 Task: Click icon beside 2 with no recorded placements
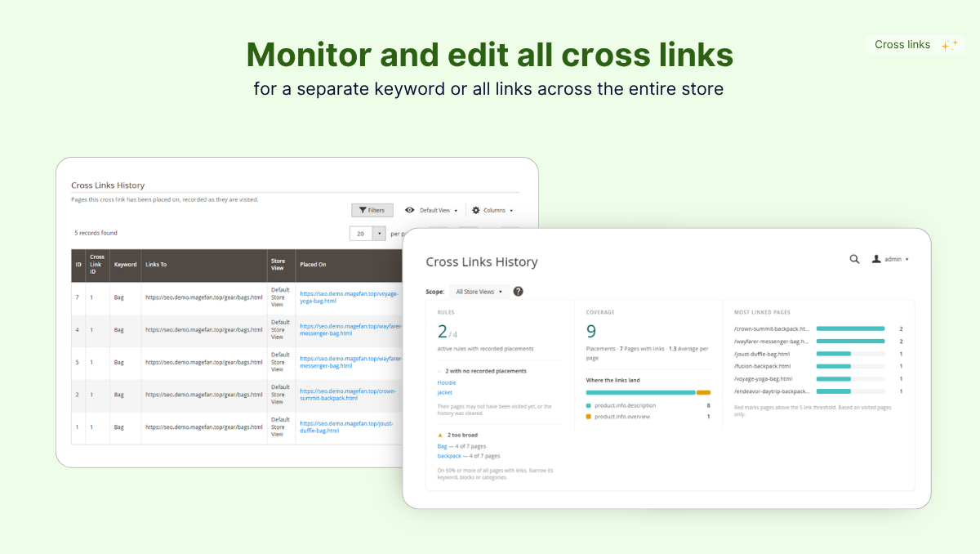(x=440, y=371)
